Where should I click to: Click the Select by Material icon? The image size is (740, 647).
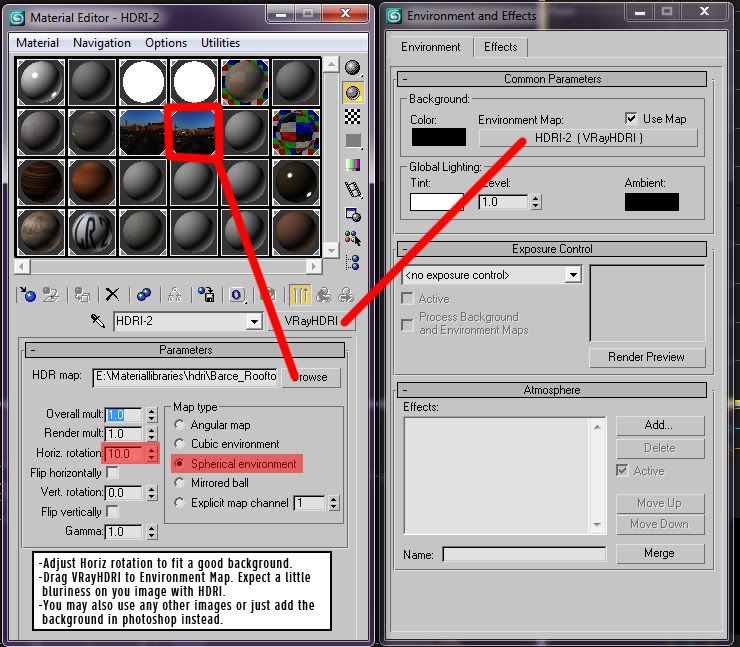coord(353,238)
